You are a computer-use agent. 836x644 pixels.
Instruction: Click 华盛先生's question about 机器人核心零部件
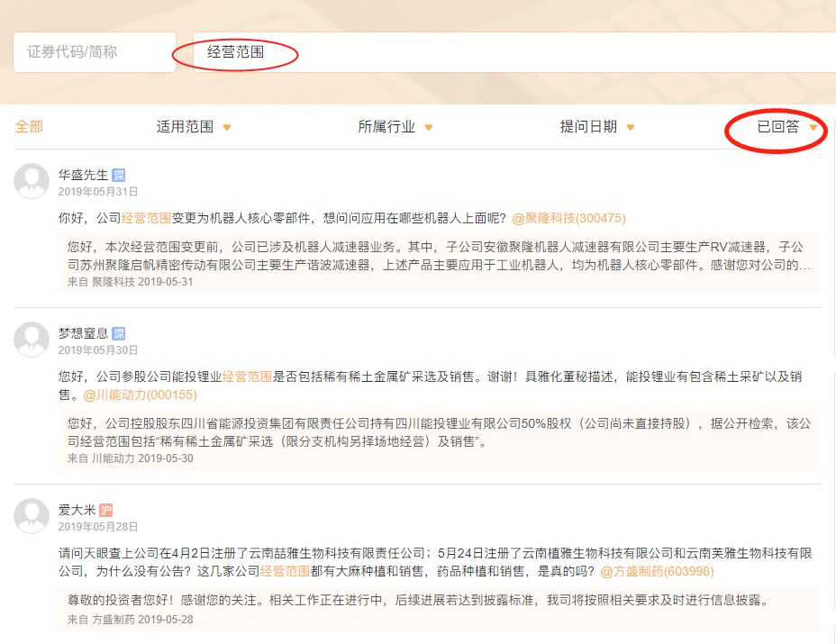coord(341,218)
